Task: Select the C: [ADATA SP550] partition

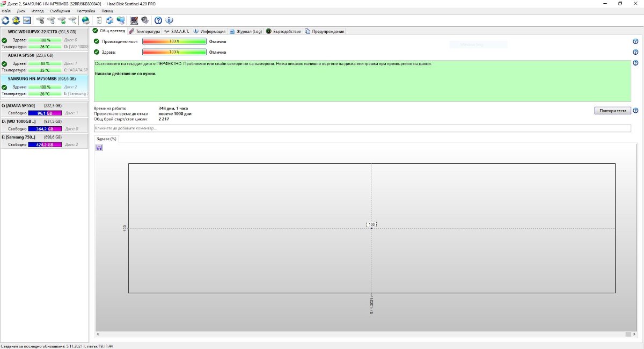Action: (x=44, y=110)
